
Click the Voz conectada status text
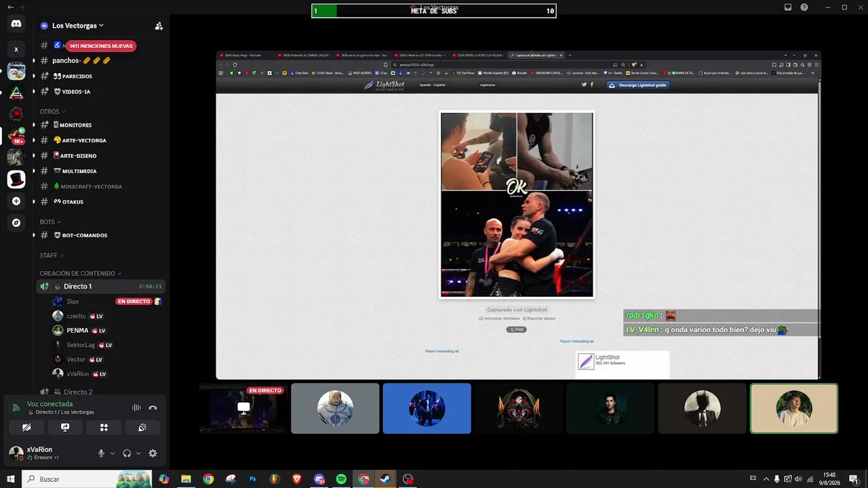point(50,404)
